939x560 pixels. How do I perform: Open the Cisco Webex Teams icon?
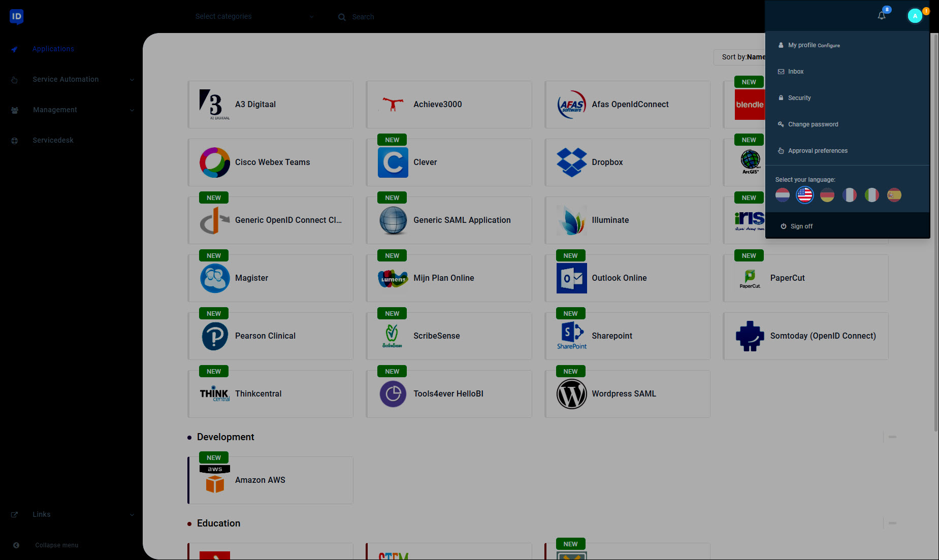coord(215,162)
